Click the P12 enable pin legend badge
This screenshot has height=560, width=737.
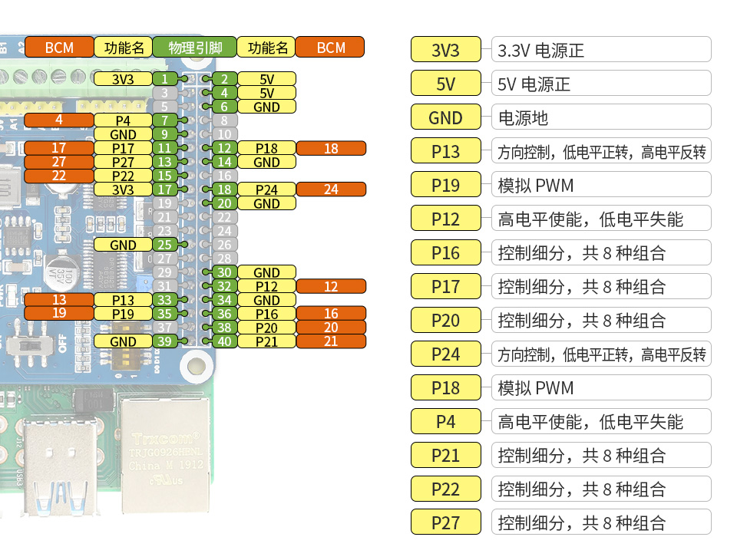click(x=445, y=218)
